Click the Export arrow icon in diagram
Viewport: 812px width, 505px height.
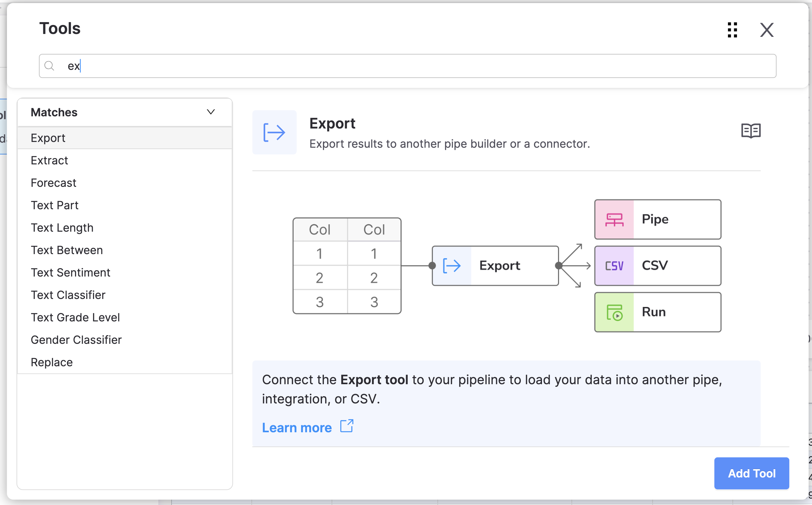click(x=452, y=266)
